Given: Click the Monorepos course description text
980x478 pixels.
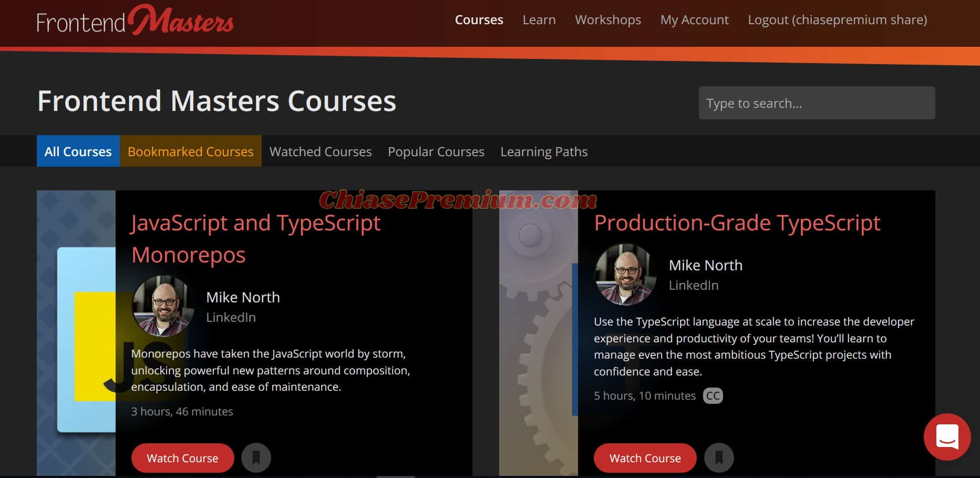Looking at the screenshot, I should point(271,370).
